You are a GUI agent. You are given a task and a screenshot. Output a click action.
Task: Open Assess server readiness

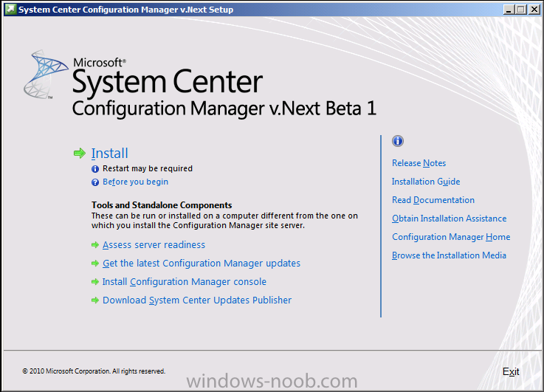point(154,245)
